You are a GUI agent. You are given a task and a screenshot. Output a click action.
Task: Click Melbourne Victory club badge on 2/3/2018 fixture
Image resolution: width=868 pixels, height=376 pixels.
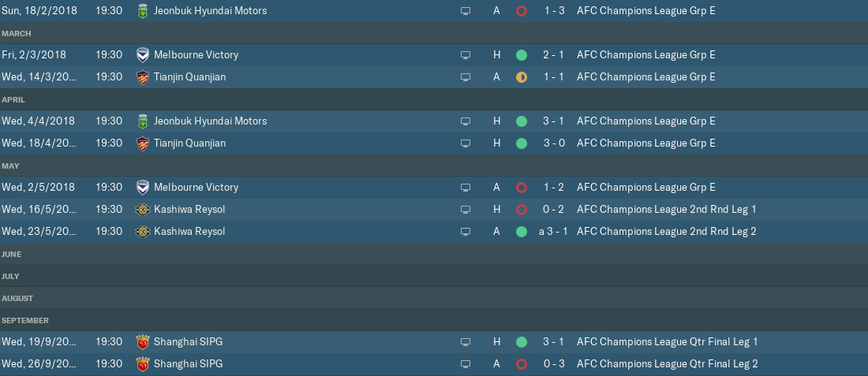(x=143, y=55)
